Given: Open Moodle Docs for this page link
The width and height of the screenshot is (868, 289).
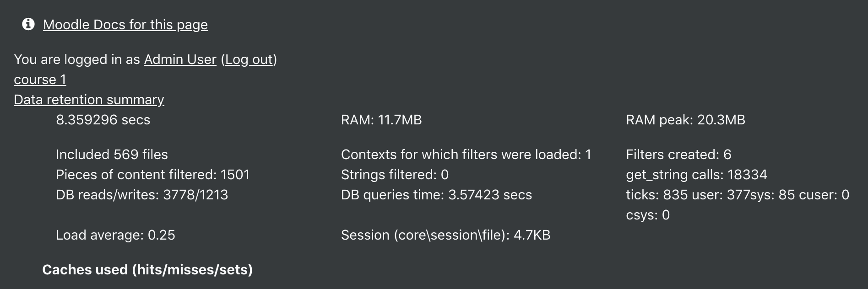Looking at the screenshot, I should 125,25.
